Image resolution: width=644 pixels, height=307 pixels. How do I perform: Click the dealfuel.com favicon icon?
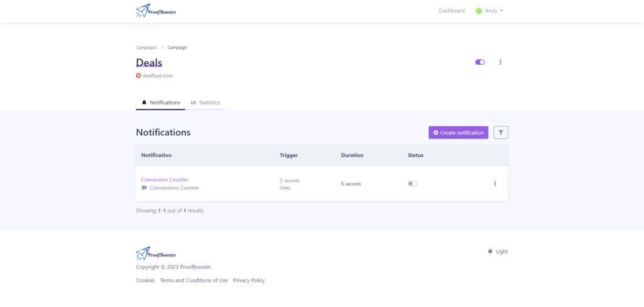(x=138, y=75)
